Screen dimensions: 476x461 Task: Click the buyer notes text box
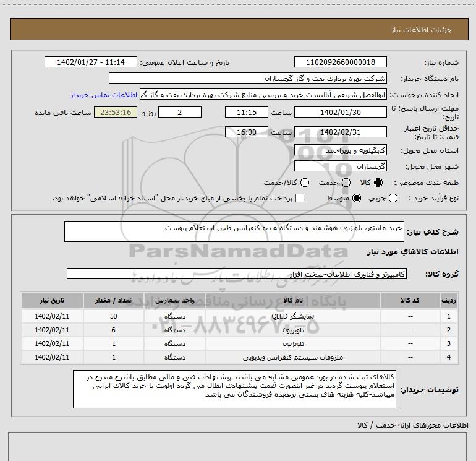click(234, 389)
